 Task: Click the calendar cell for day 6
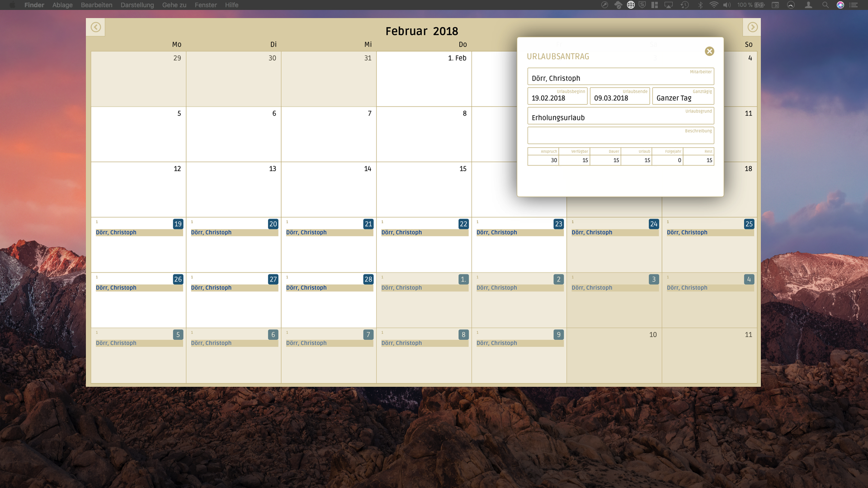(233, 134)
